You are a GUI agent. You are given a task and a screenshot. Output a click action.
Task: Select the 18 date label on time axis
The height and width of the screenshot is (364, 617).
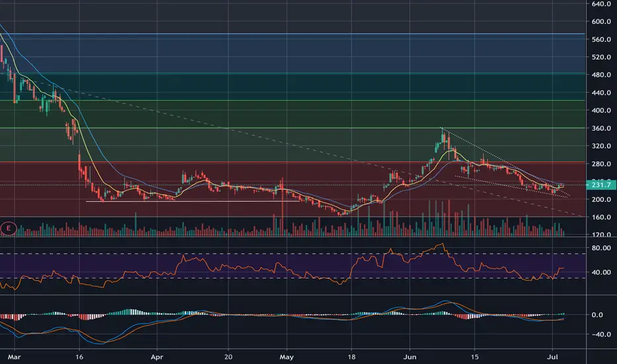click(x=352, y=357)
